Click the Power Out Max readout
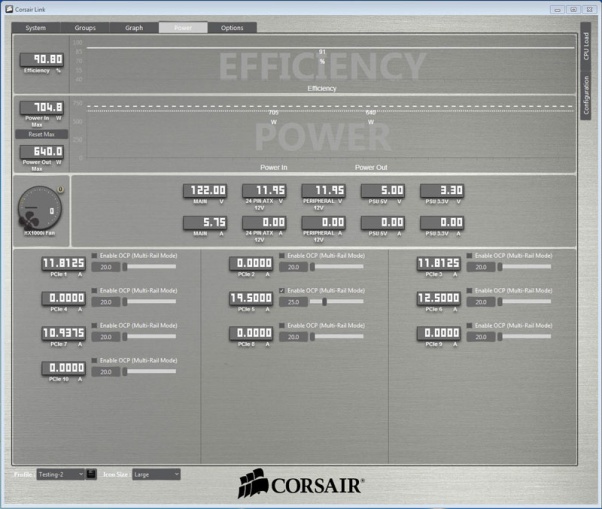This screenshot has width=602, height=509. click(43, 151)
